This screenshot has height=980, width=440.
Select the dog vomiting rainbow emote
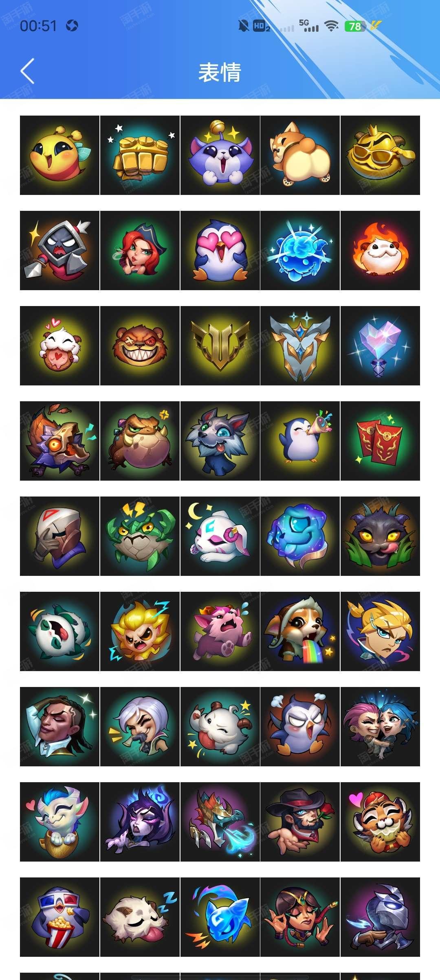point(300,631)
